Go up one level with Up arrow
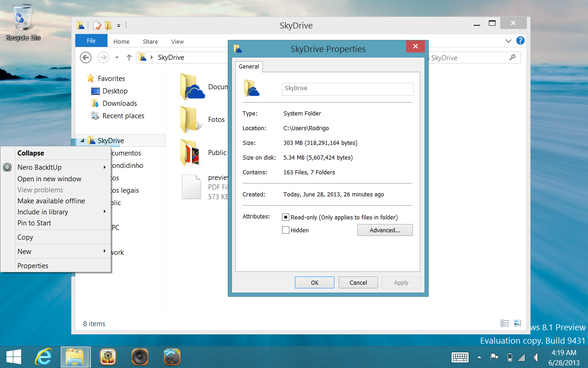Viewport: 588px width, 368px height. tap(129, 57)
